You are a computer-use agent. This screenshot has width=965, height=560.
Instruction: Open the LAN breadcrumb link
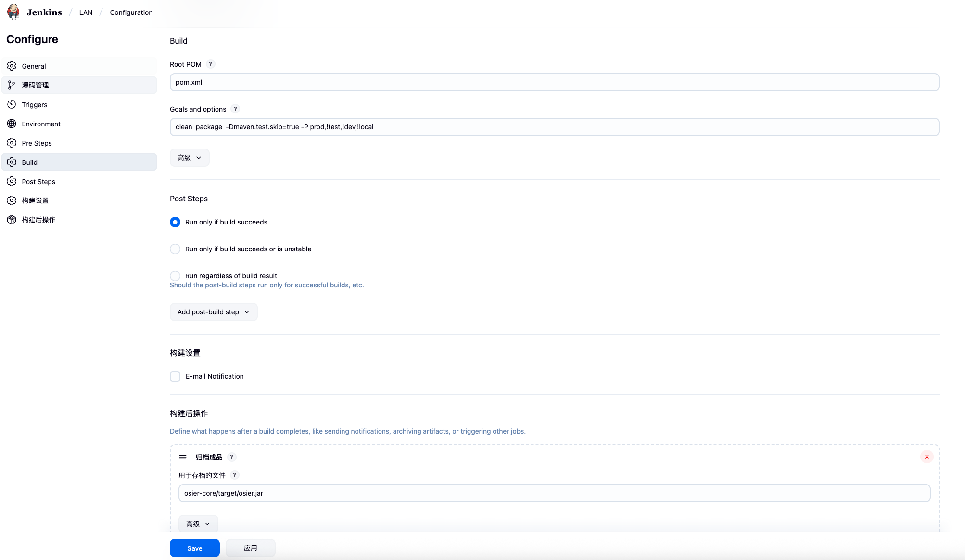tap(86, 12)
